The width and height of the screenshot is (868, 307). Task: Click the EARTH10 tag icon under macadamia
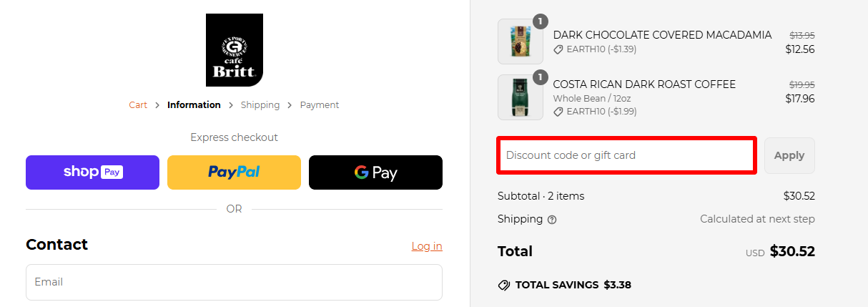coord(558,49)
